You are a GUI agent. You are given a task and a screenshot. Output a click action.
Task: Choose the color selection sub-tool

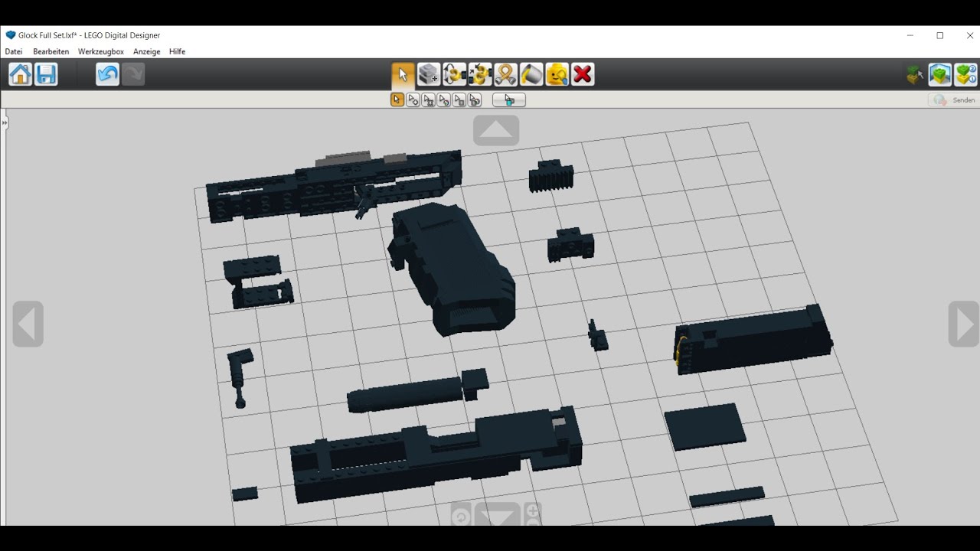(x=443, y=99)
